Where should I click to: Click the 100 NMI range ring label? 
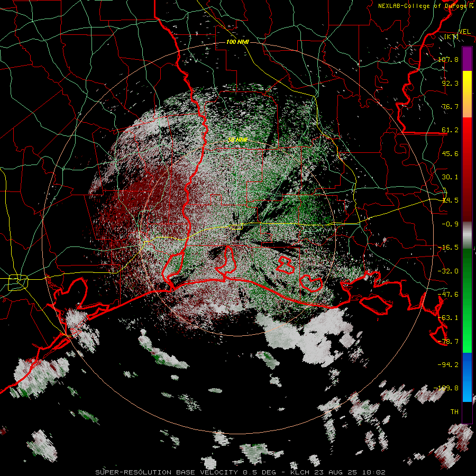(237, 42)
